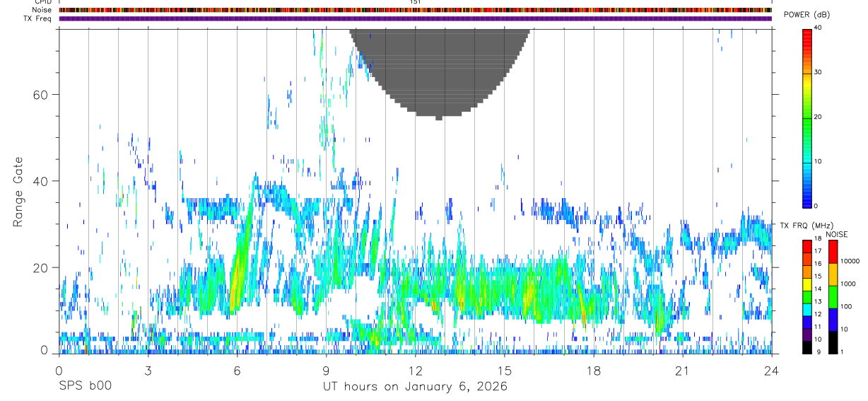Click the "1" tick on the NOISE scale
The image size is (868, 401).
coord(843,351)
